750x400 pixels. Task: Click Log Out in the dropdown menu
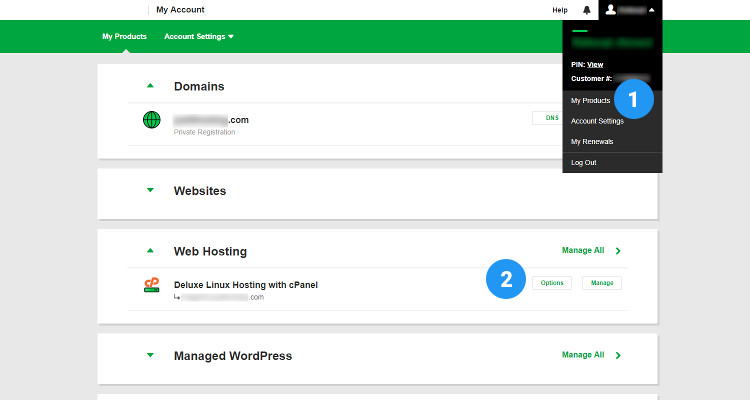[x=584, y=163]
